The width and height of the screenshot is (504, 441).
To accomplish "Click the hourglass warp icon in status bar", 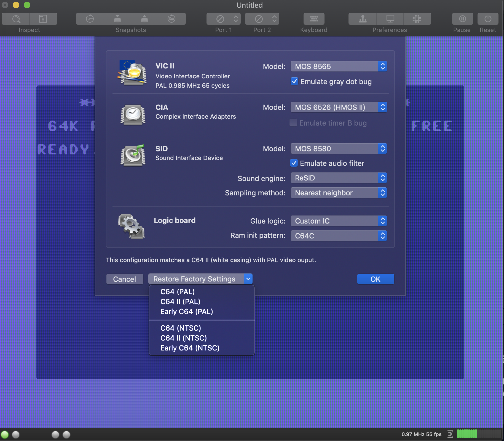I will pos(450,434).
